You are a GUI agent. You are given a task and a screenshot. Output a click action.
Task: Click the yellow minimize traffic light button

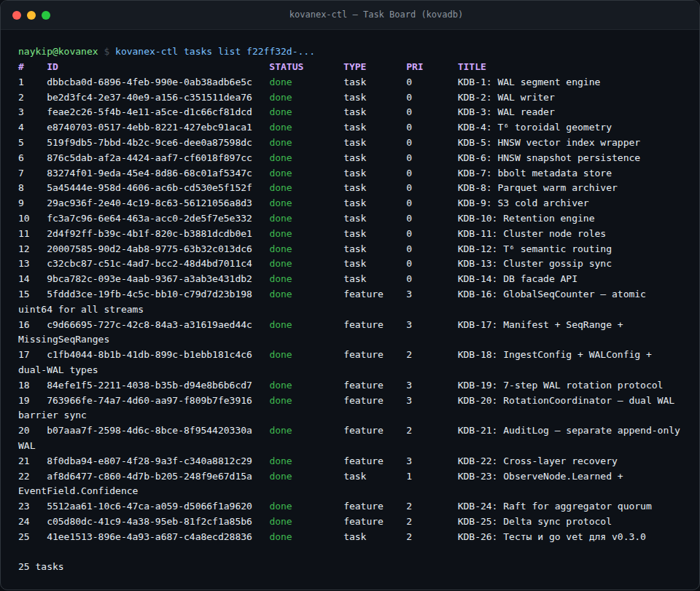pos(31,13)
